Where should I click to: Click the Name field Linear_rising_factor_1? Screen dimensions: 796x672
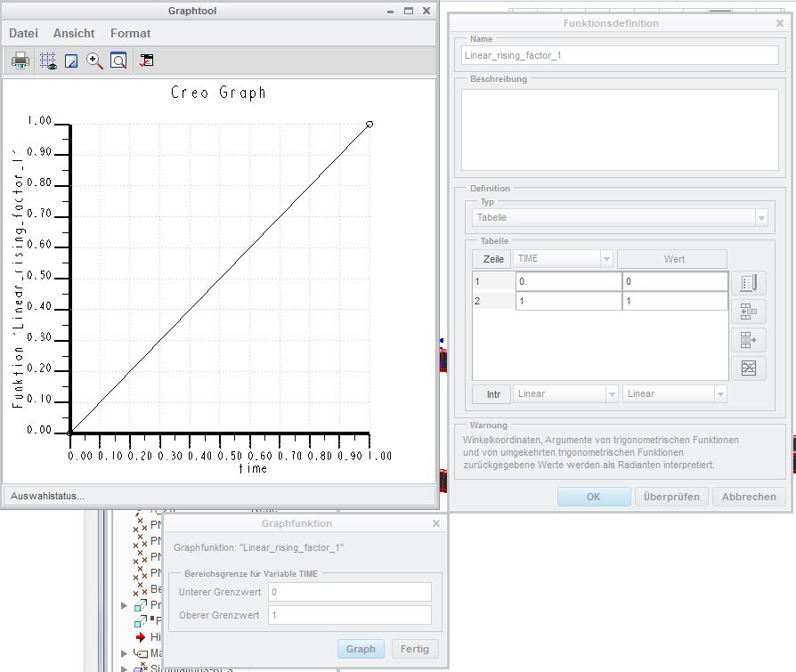tap(620, 55)
